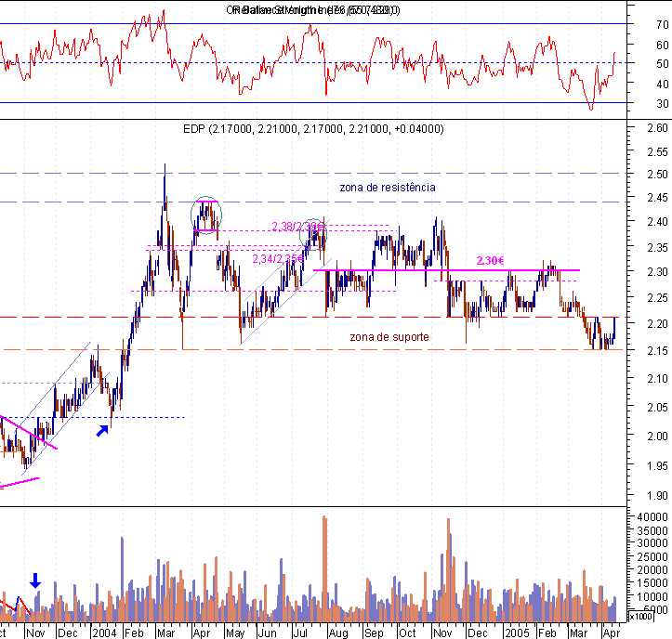This screenshot has width=672, height=639.
Task: Click the blue down arrow in the volume panel
Action: pos(35,580)
